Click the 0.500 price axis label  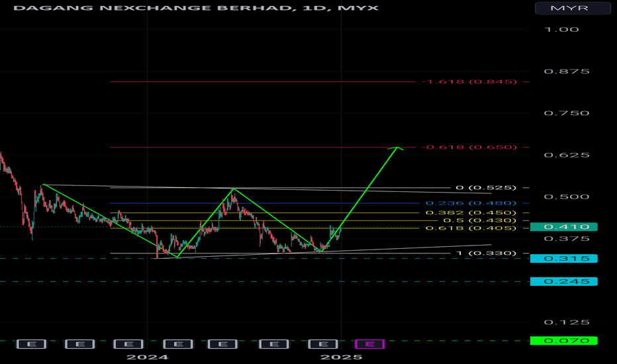tap(567, 197)
